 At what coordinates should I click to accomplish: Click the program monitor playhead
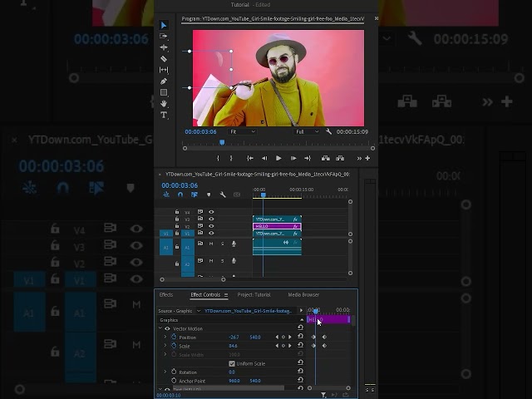click(222, 142)
